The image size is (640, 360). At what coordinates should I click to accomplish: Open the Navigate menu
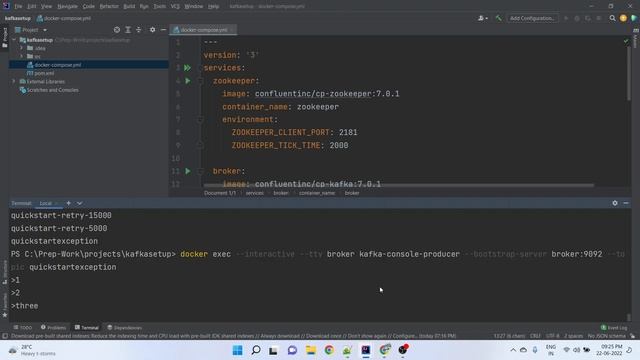pyautogui.click(x=67, y=6)
